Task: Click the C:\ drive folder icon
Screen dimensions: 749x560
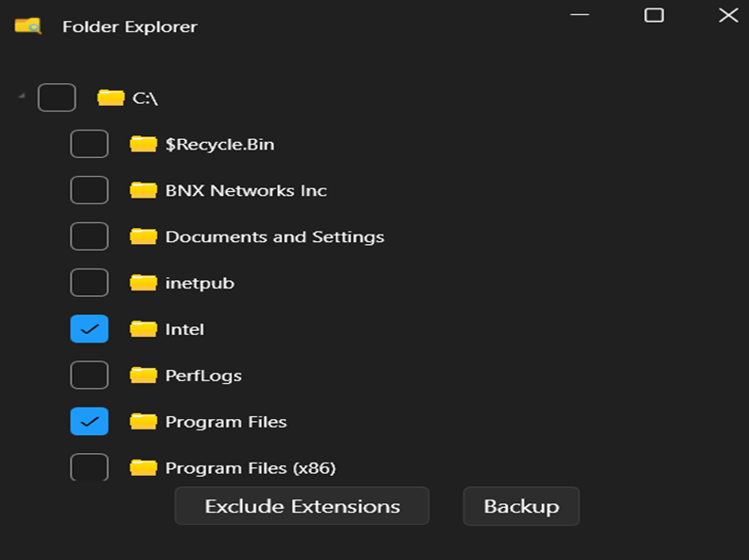Action: (111, 97)
